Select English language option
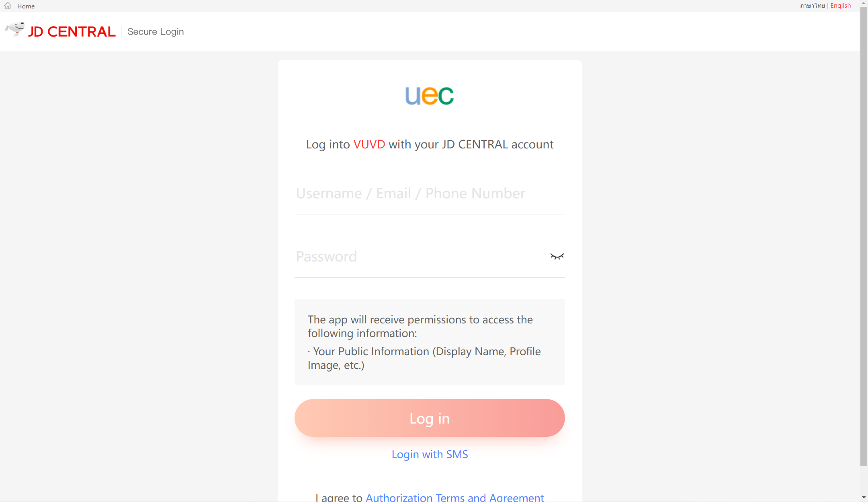Image resolution: width=868 pixels, height=502 pixels. tap(841, 6)
